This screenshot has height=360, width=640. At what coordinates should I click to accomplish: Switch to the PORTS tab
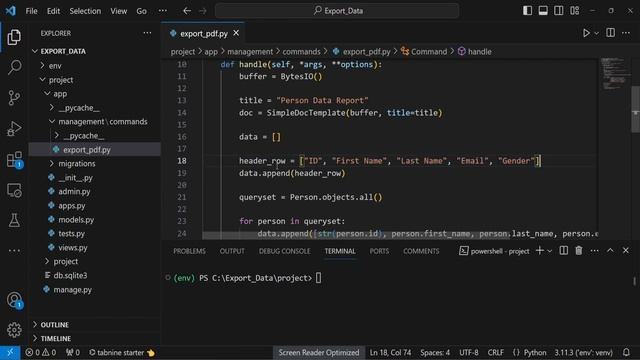(379, 251)
